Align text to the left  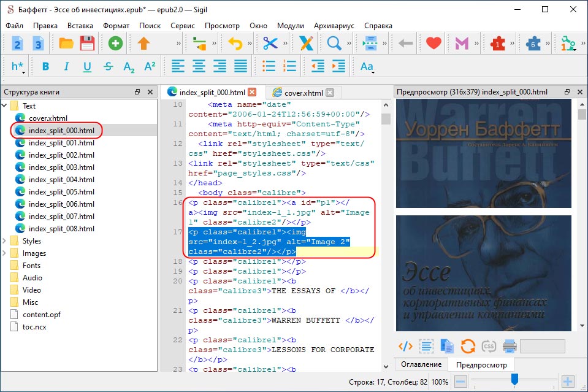click(x=178, y=66)
